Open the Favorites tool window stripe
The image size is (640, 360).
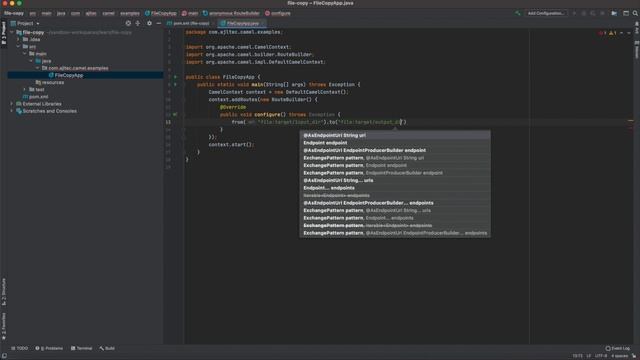coord(4,326)
